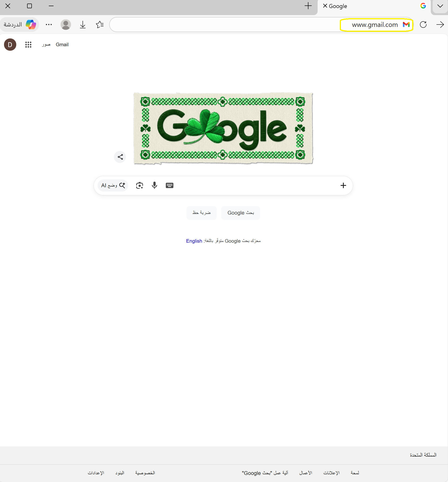Screen dimensions: 448x482
Task: Start voice search with microphone icon
Action: (154, 186)
